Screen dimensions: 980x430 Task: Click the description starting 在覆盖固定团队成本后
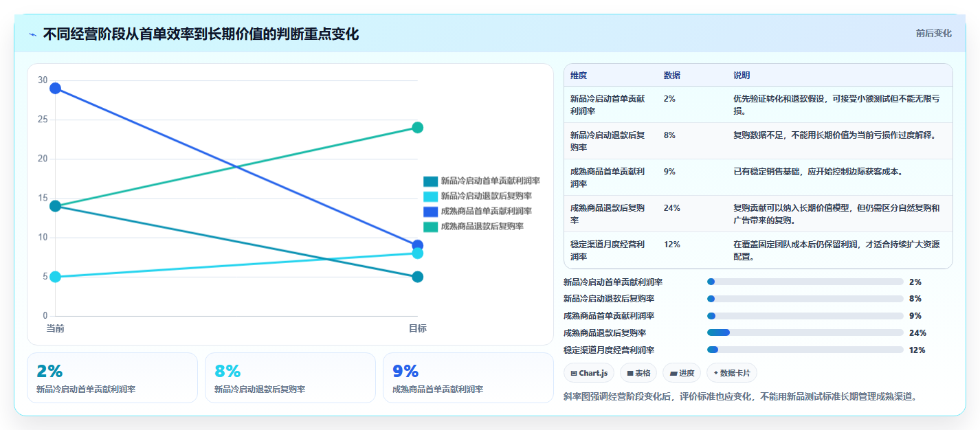(x=836, y=251)
